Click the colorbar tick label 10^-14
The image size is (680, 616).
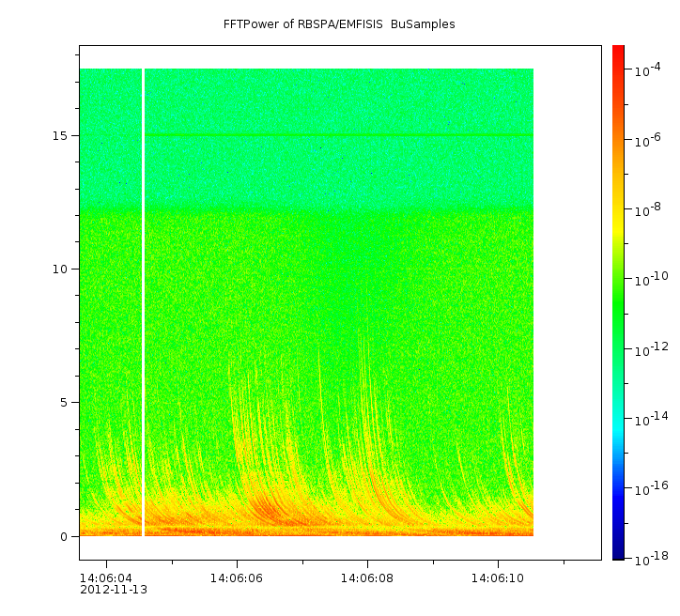pos(650,419)
